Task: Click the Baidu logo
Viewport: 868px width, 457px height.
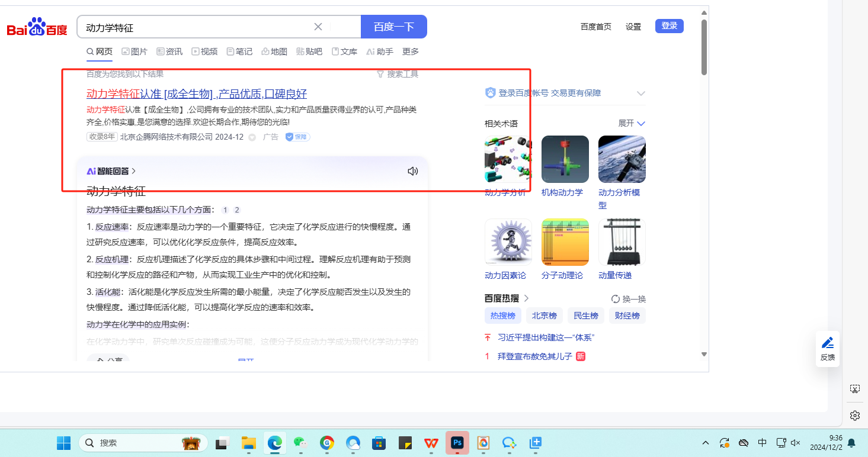Action: point(37,27)
